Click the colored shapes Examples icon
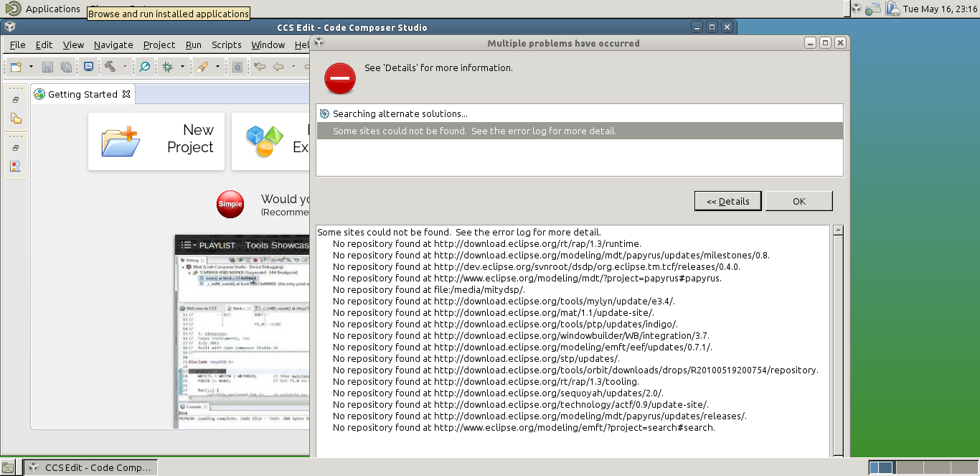 (265, 141)
